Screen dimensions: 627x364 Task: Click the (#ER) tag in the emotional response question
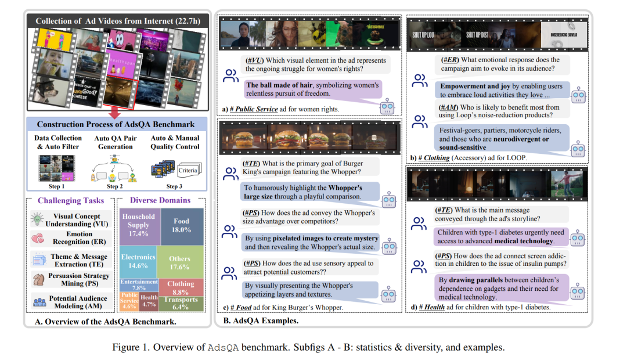pos(450,60)
